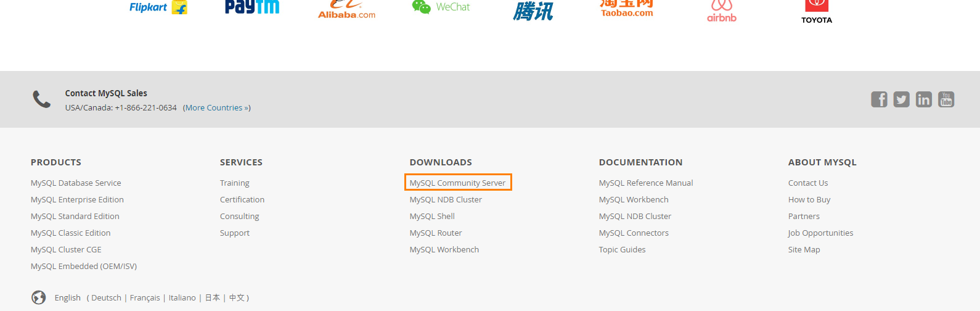Open MySQL Classic Edition link
The image size is (980, 311).
tap(71, 233)
